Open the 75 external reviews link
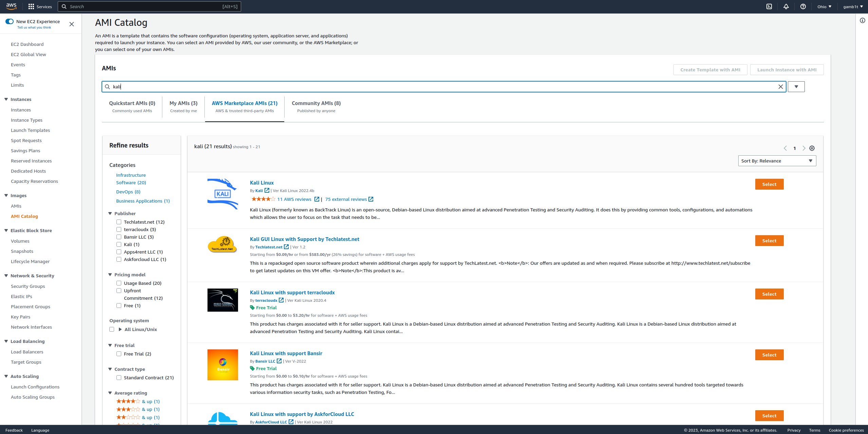Viewport: 868px width, 434px height. tap(346, 199)
